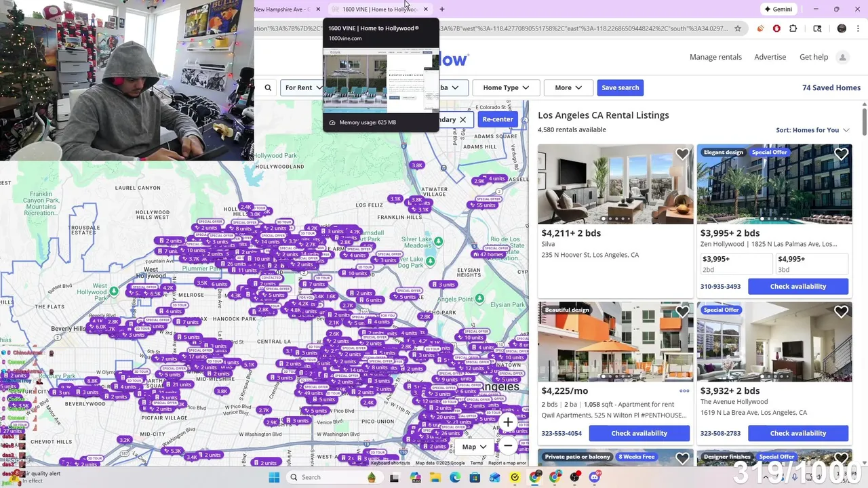Favorite the Qwil Apartments listing heart
Screen dimensions: 868x488
point(682,312)
